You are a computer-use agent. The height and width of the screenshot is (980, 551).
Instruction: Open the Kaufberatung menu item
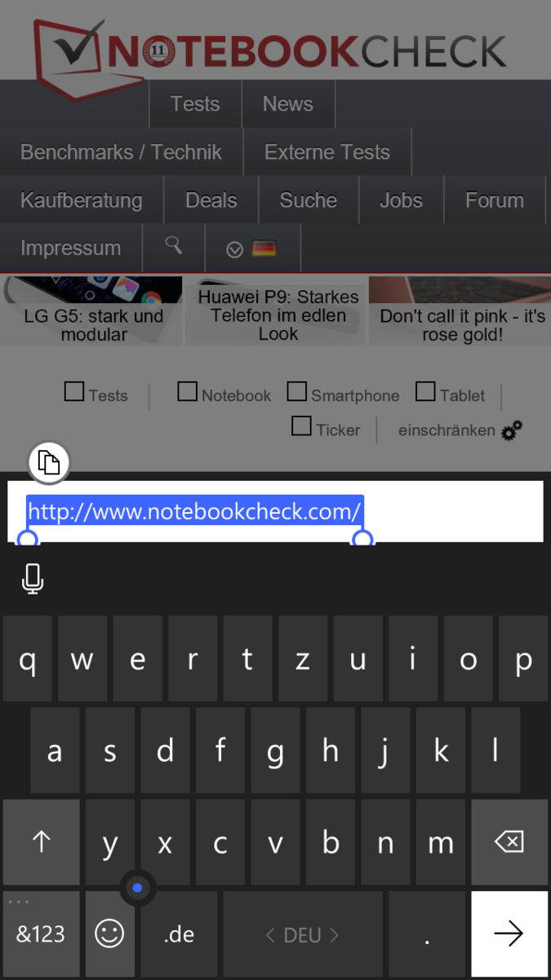point(82,200)
